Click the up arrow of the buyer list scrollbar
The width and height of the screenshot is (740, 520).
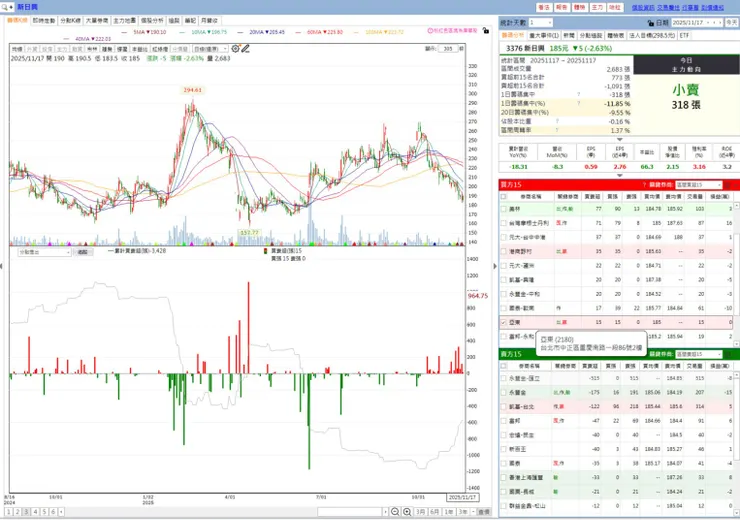(x=737, y=206)
